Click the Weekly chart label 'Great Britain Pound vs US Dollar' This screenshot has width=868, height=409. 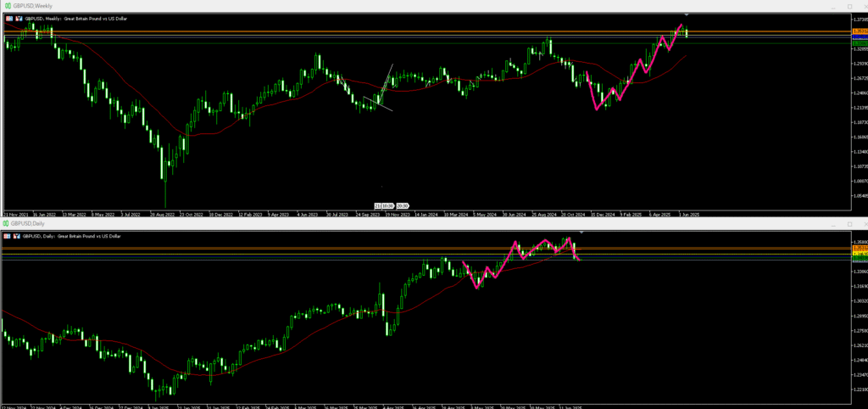(x=95, y=19)
